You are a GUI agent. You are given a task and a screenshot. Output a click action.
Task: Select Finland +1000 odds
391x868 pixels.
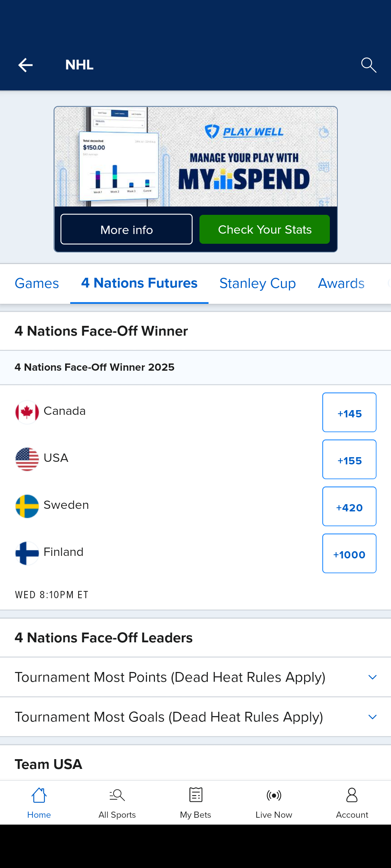(349, 554)
